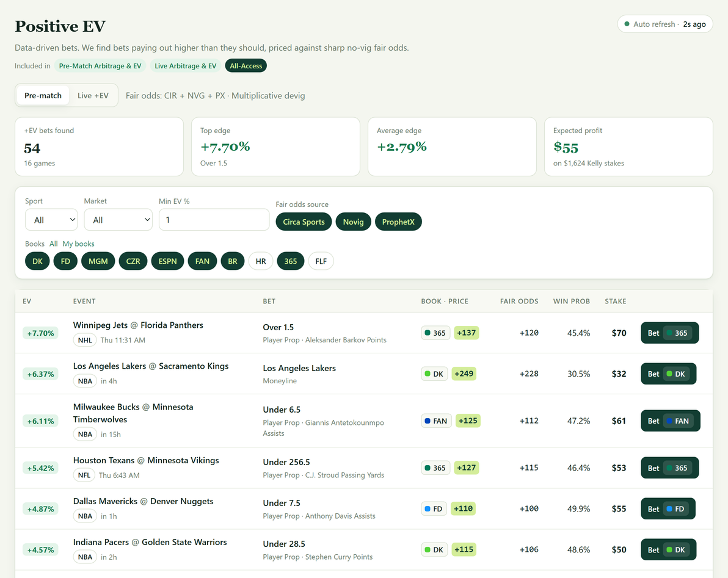Viewport: 728px width, 578px height.
Task: Click the Auto refresh indicator
Action: point(665,24)
